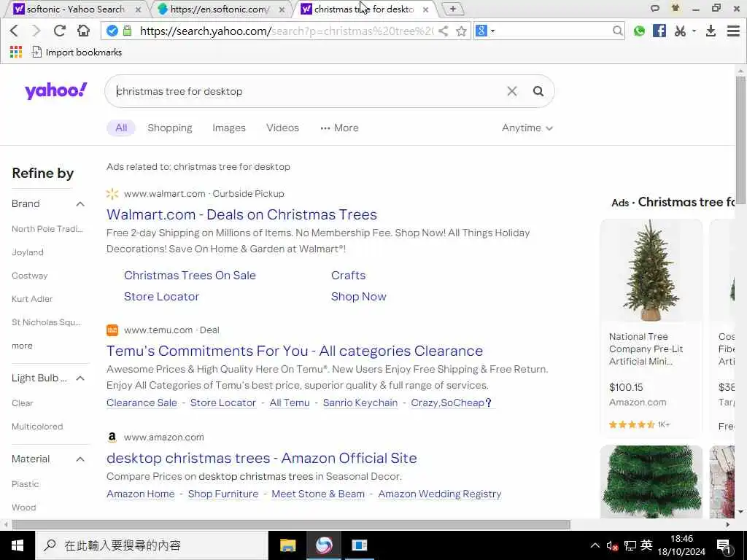747x560 pixels.
Task: Filter by Plastic material
Action: click(x=25, y=484)
